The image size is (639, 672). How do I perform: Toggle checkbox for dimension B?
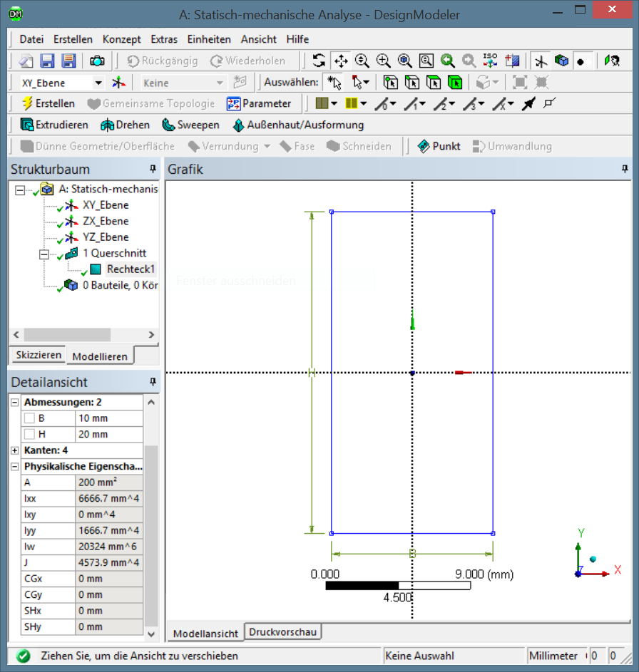point(29,418)
